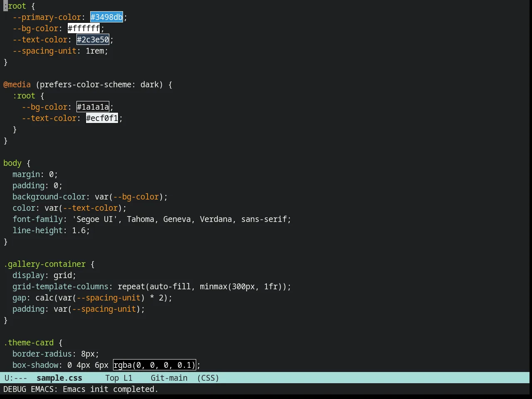Screen dimensions: 532x399
Task: Click 'Segoe UI' font name string
Action: coord(95,219)
